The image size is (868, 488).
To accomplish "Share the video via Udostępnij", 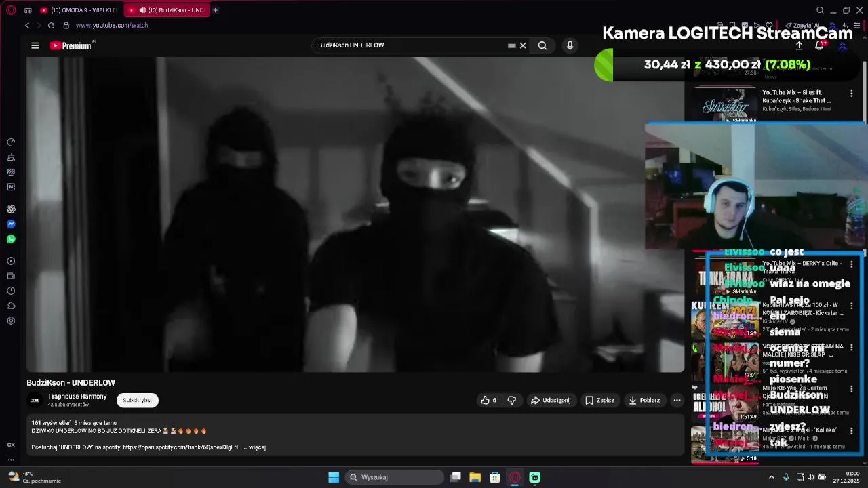I will click(551, 400).
